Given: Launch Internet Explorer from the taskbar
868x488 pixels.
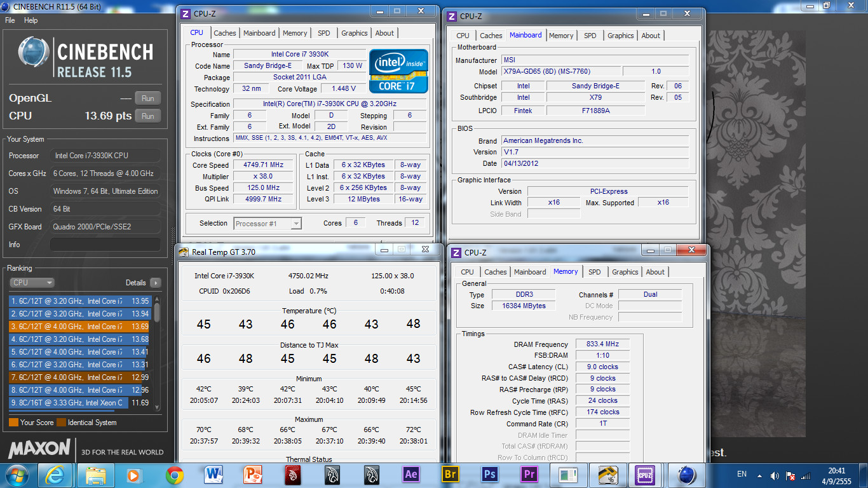Looking at the screenshot, I should click(55, 475).
